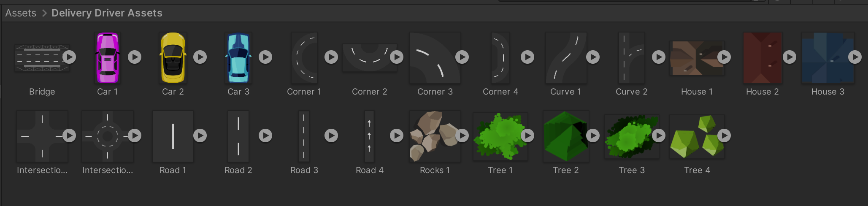Select the Road 4 arrows sprite

369,136
